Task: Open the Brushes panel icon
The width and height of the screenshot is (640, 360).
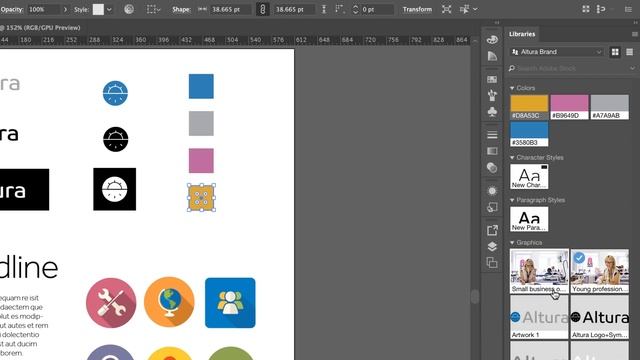Action: (x=492, y=96)
